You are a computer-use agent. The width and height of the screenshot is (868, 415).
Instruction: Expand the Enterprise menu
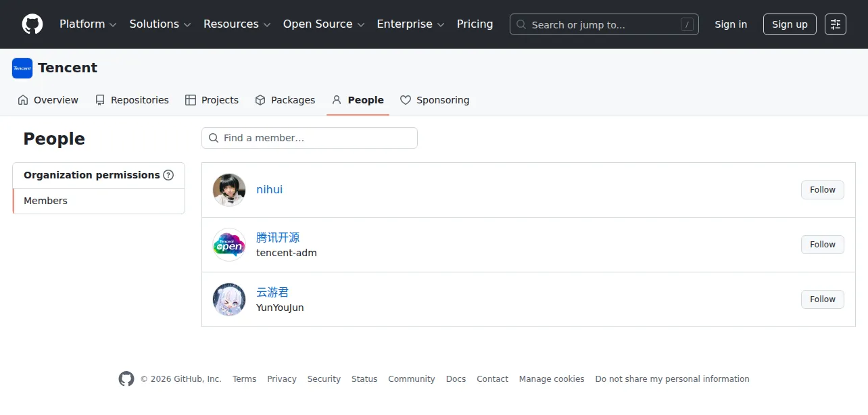410,24
